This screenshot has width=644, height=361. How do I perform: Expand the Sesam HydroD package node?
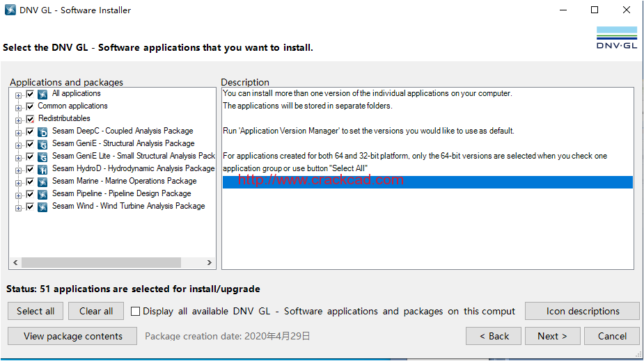coord(18,170)
